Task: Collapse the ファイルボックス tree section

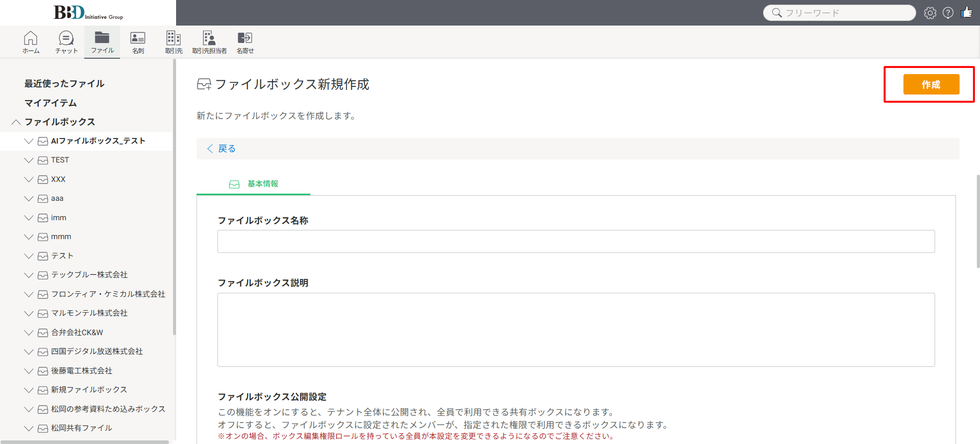Action: pos(16,122)
